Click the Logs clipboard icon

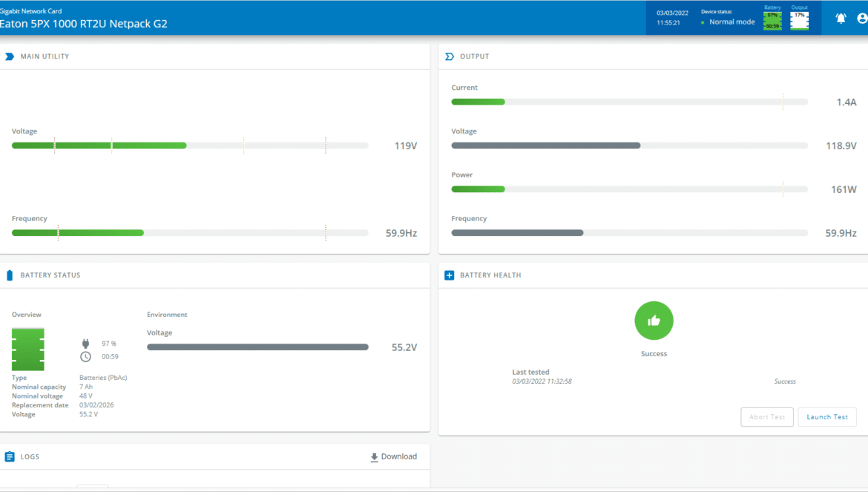click(10, 456)
